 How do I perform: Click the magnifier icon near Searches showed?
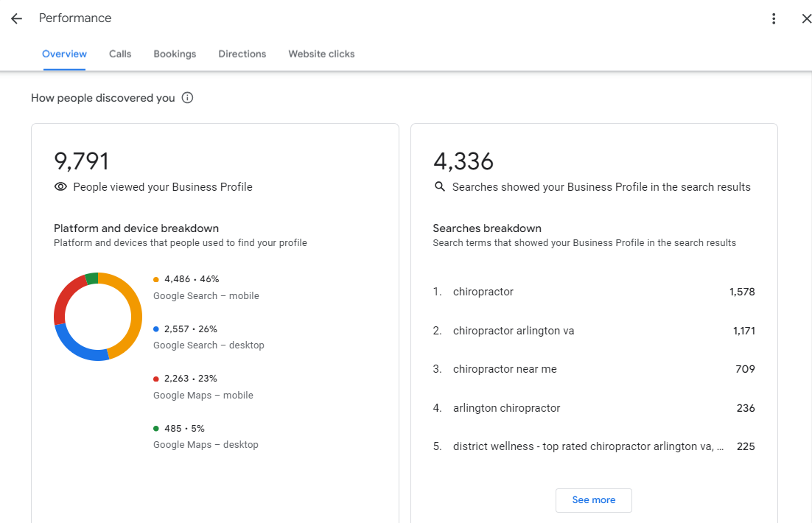click(440, 187)
